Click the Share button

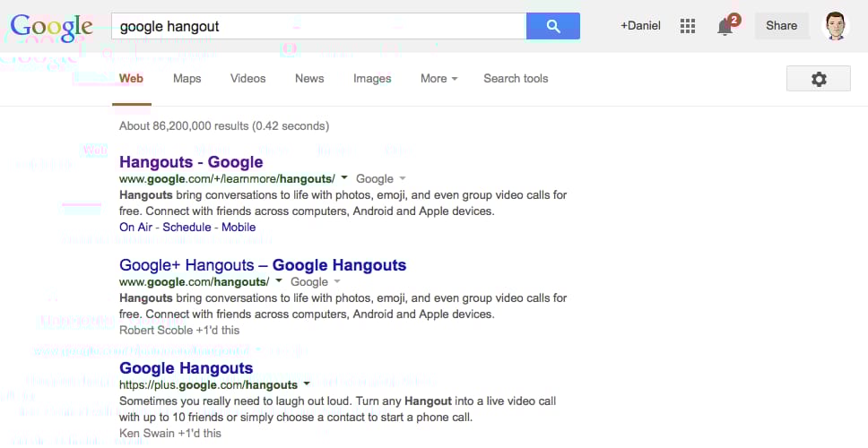click(x=781, y=25)
